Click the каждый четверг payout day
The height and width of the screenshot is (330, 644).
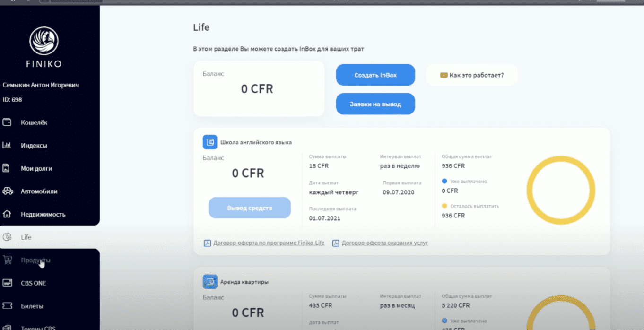[334, 192]
